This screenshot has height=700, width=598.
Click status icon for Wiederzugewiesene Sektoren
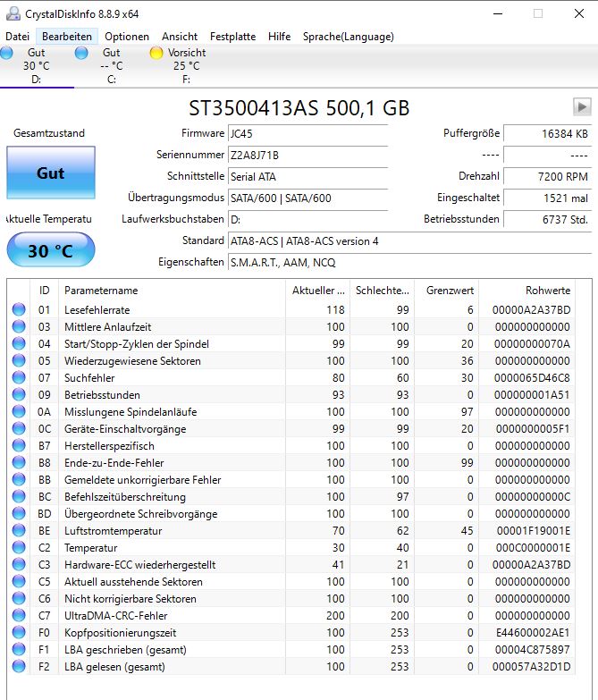pyautogui.click(x=19, y=360)
